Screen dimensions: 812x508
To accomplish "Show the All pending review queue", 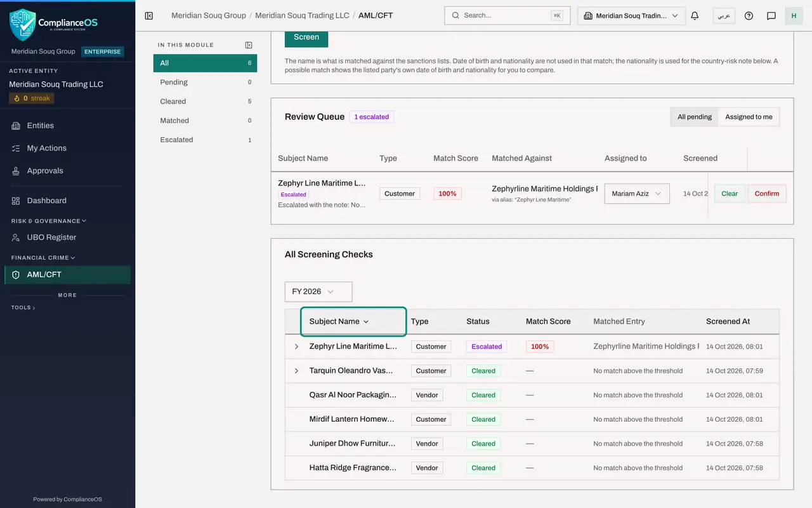I will [695, 117].
